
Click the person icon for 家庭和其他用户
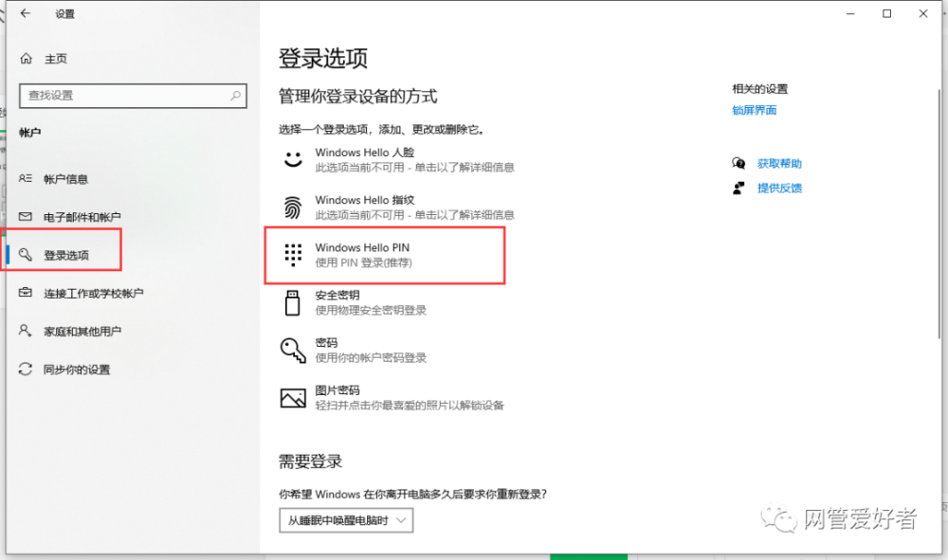[25, 331]
